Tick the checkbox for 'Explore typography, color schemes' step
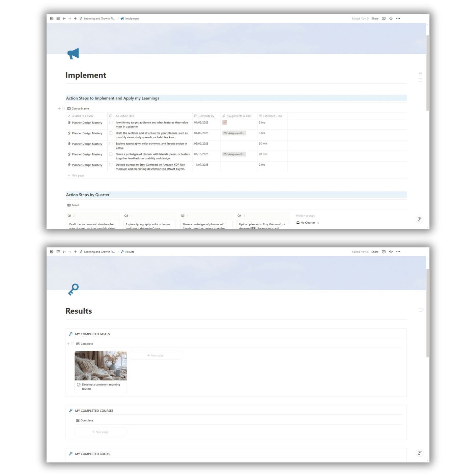 tap(111, 144)
